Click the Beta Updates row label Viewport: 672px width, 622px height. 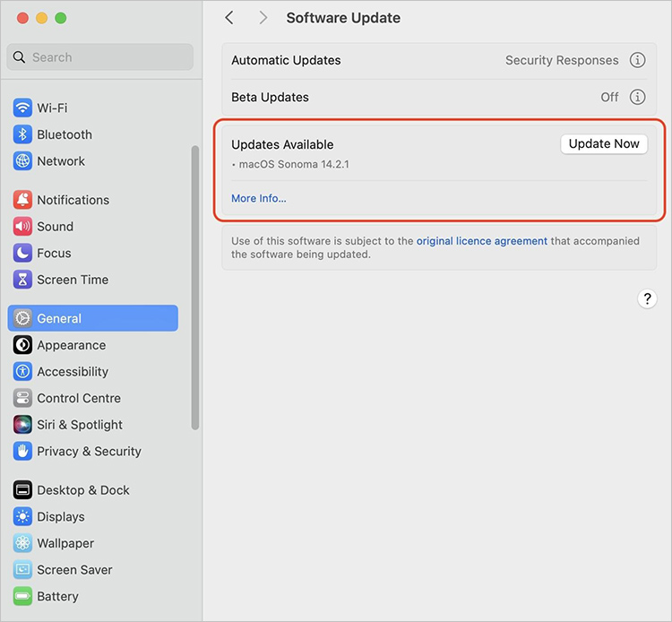point(270,98)
